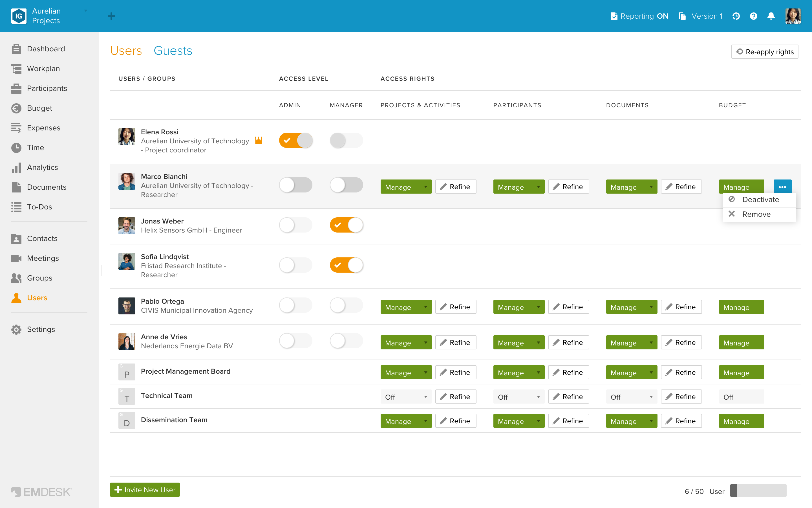
Task: Click Refine for Technical Team Documents
Action: 681,397
